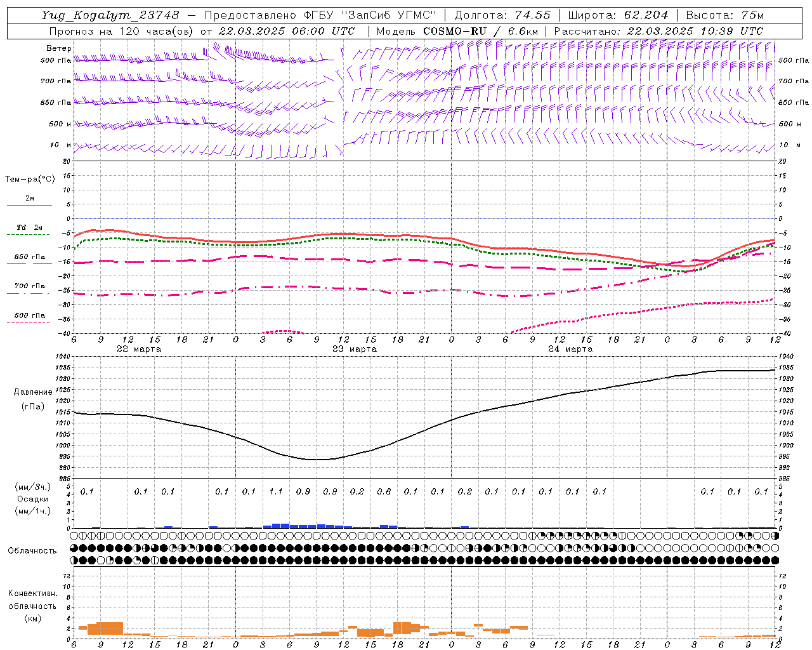The image size is (812, 650).
Task: Click the 23 марта date label
Action: (x=355, y=349)
